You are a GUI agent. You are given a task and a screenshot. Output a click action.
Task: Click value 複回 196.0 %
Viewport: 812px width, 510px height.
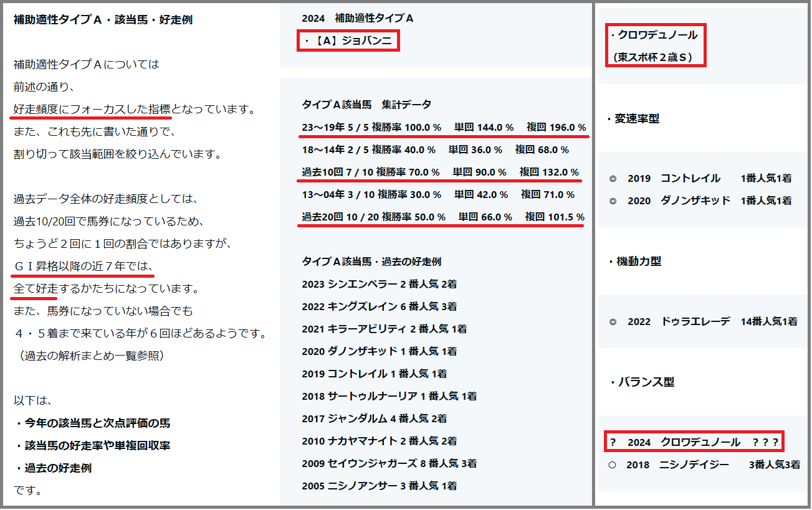coord(556,127)
